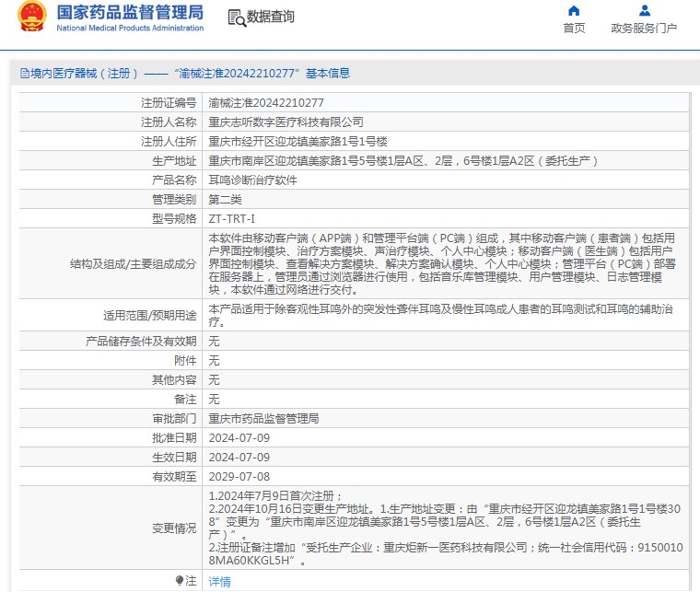Click registrant name 重庆志听数字医疗科技有限公司
Screen dimensions: 700x592
(286, 122)
